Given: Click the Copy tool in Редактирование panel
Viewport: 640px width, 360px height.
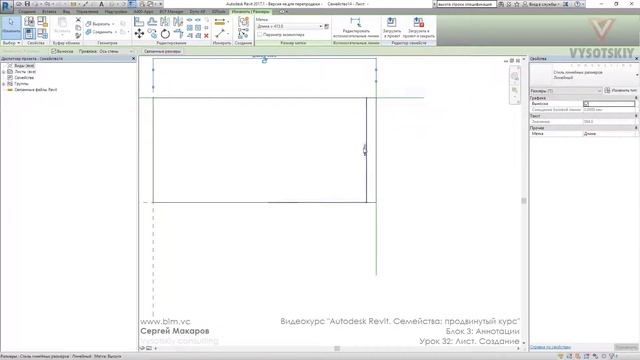Looking at the screenshot, I should [152, 33].
